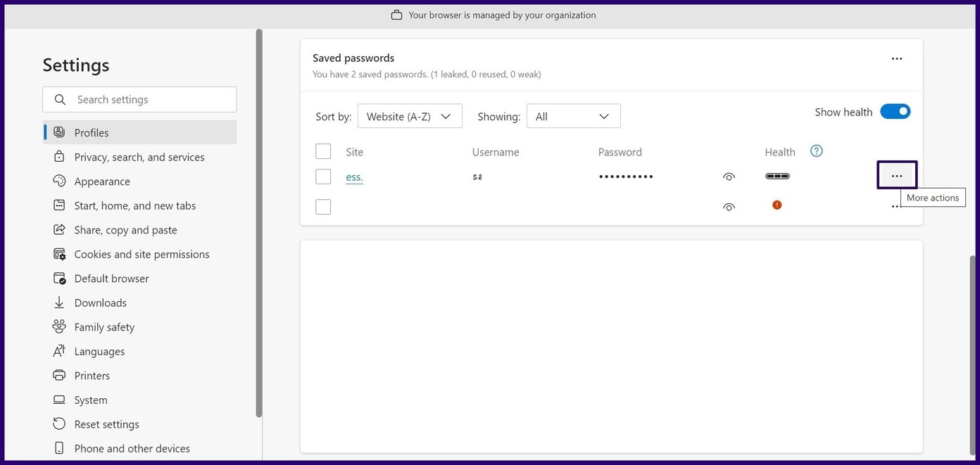Open Phone and other devices settings
Viewport: 980px width, 465px height.
(139, 448)
